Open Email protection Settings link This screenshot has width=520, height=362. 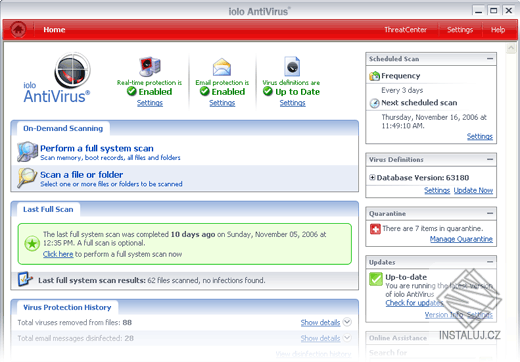tap(222, 103)
